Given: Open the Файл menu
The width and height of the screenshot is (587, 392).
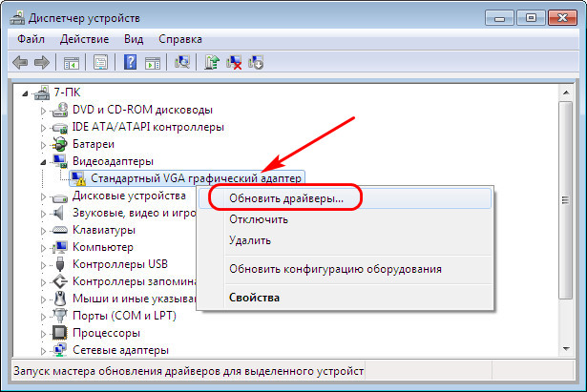Looking at the screenshot, I should (31, 39).
